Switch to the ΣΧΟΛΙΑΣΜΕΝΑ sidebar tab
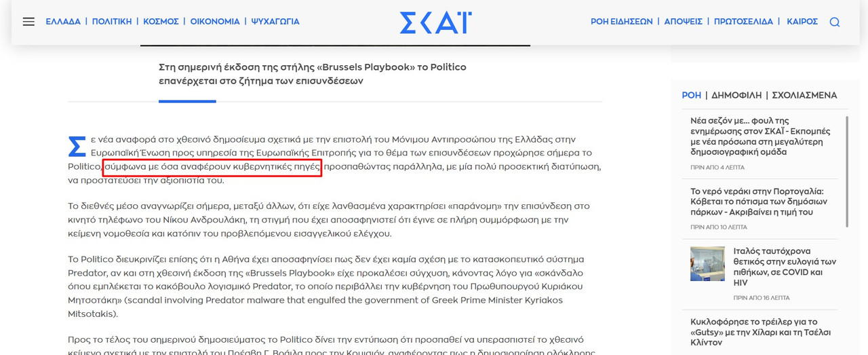Image resolution: width=868 pixels, height=355 pixels. point(804,95)
